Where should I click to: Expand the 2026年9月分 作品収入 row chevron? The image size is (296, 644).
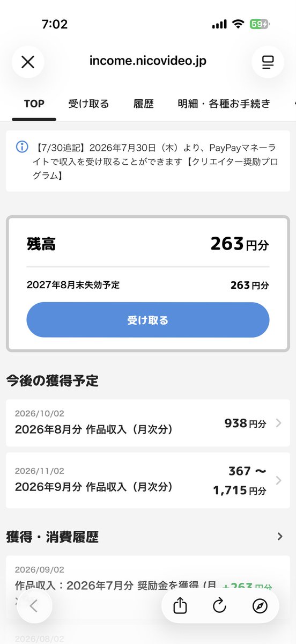tap(278, 480)
